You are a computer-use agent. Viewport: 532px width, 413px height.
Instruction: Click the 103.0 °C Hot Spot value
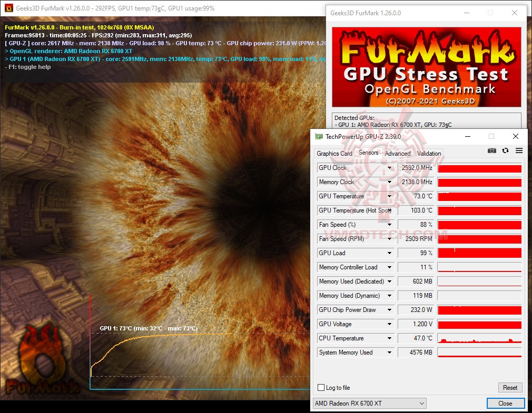416,210
